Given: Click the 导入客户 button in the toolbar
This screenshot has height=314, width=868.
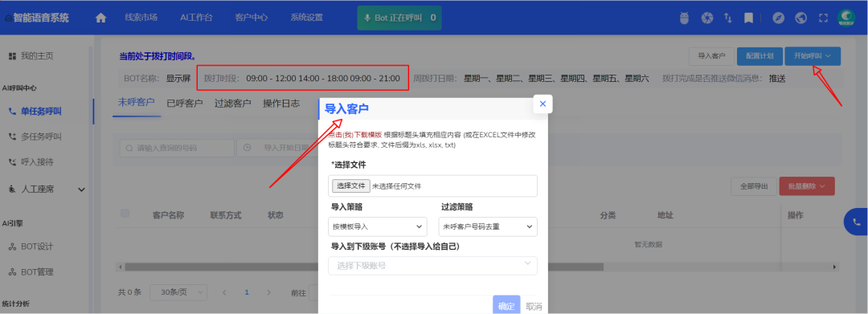Looking at the screenshot, I should coord(711,56).
